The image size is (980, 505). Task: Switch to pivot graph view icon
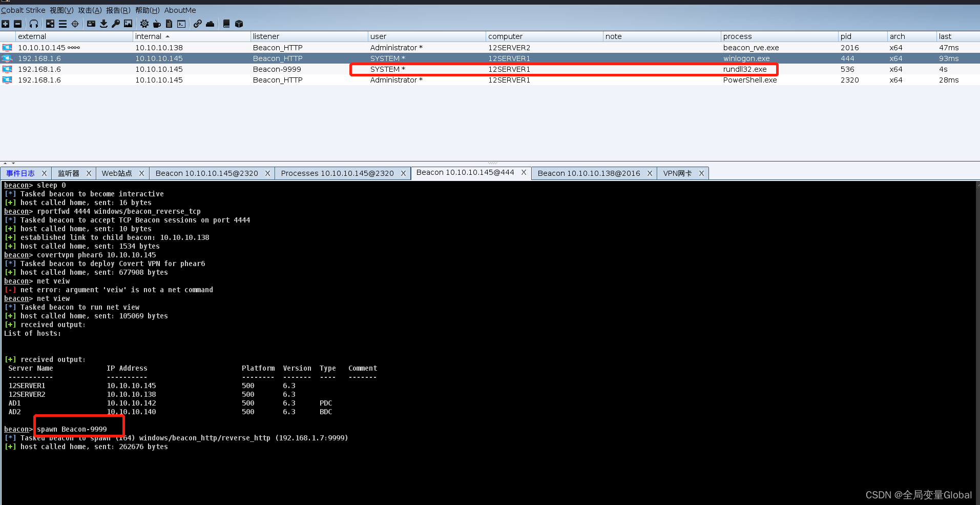pyautogui.click(x=50, y=24)
